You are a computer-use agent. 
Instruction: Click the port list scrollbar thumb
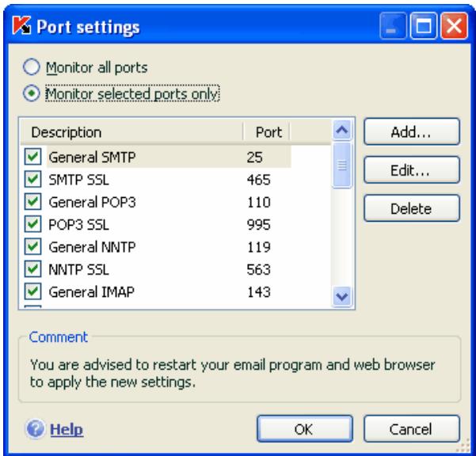[342, 165]
